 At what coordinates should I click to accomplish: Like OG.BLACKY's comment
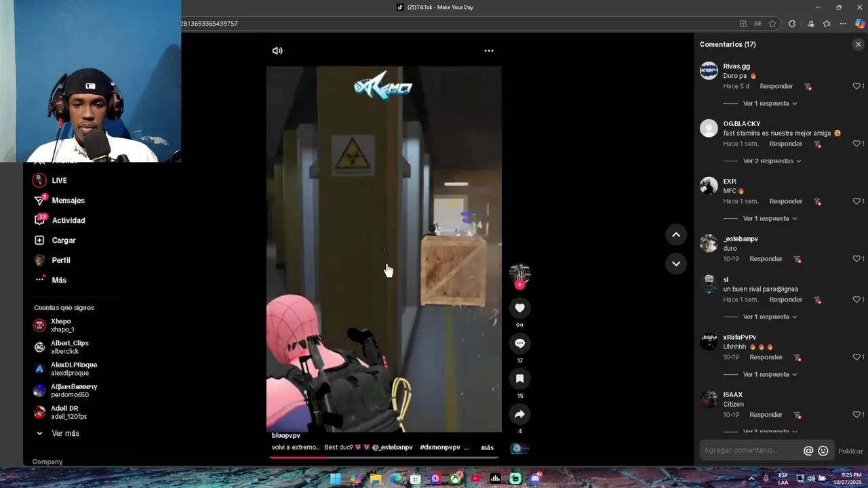856,144
